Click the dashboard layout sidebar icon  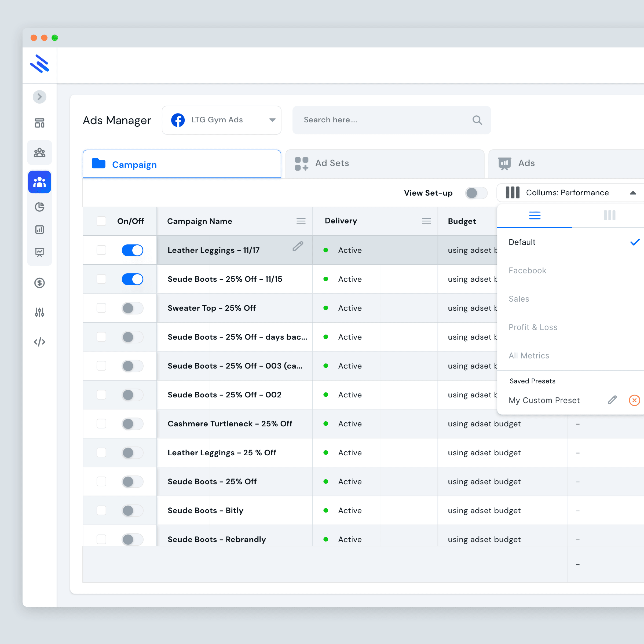39,123
